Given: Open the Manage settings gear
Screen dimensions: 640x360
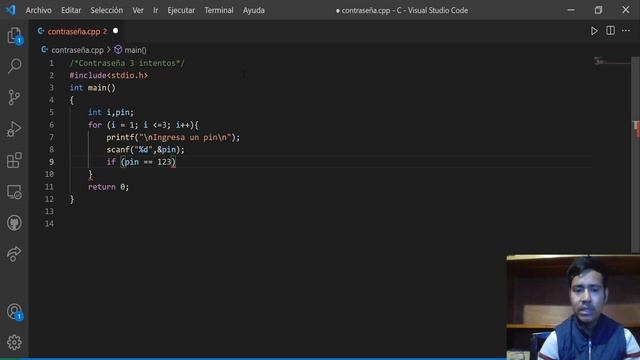Looking at the screenshot, I should pyautogui.click(x=14, y=342).
